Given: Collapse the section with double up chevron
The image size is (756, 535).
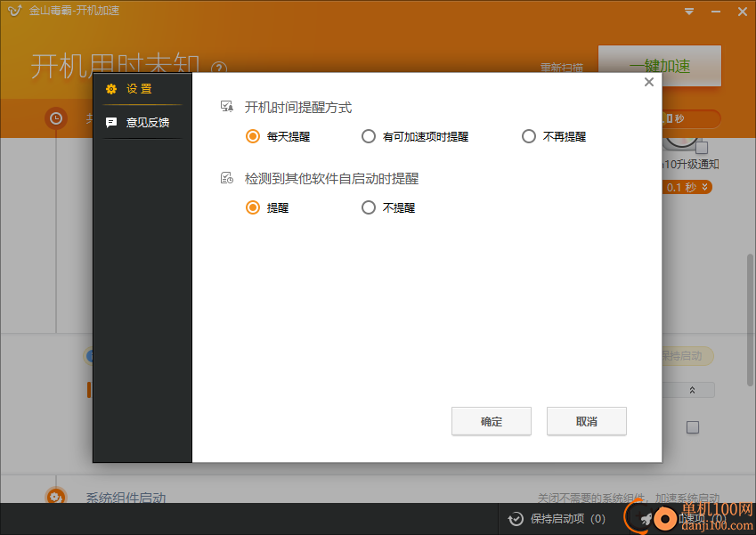Looking at the screenshot, I should pyautogui.click(x=692, y=390).
